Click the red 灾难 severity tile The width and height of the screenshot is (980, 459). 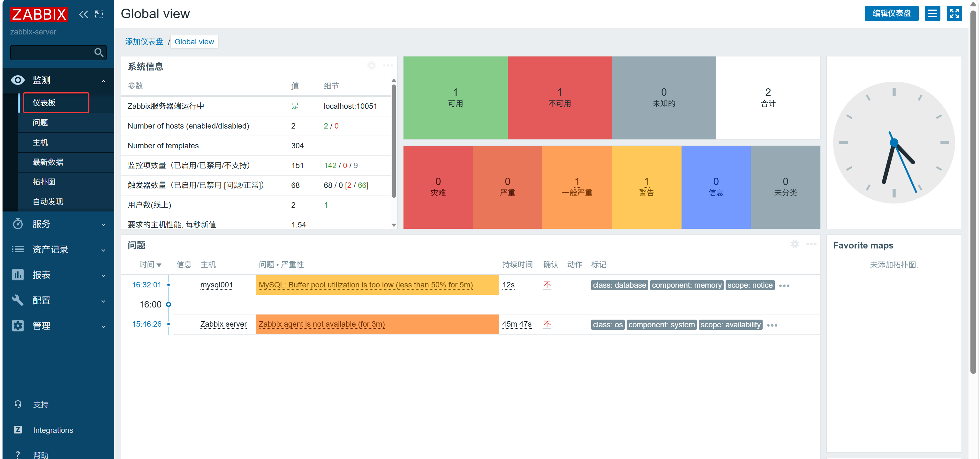(438, 187)
